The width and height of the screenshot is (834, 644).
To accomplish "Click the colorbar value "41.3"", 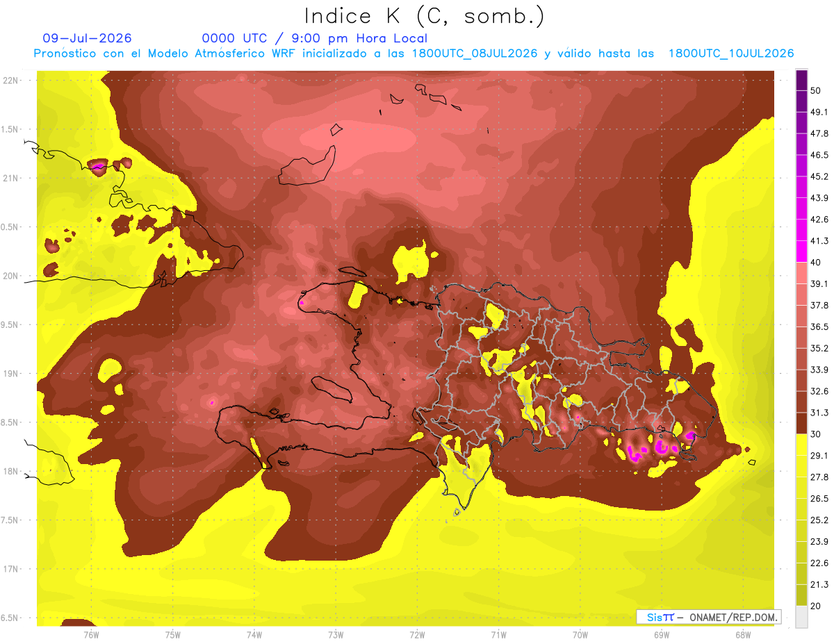I will (819, 241).
